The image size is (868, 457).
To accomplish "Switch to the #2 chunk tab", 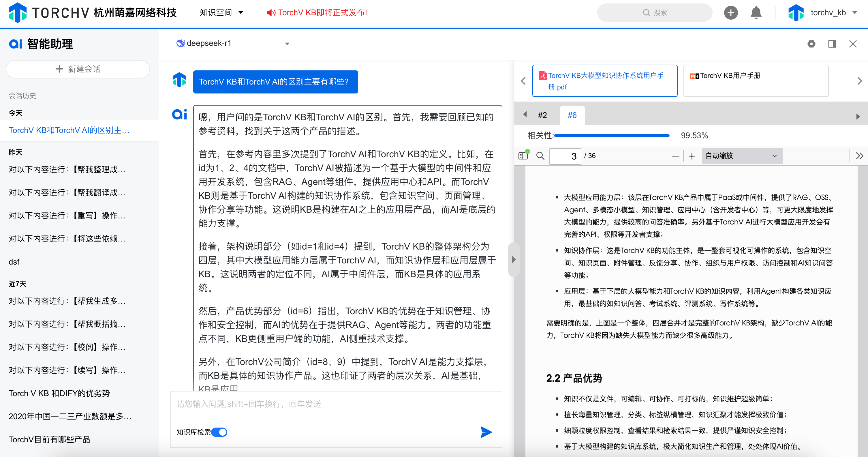I will click(542, 115).
